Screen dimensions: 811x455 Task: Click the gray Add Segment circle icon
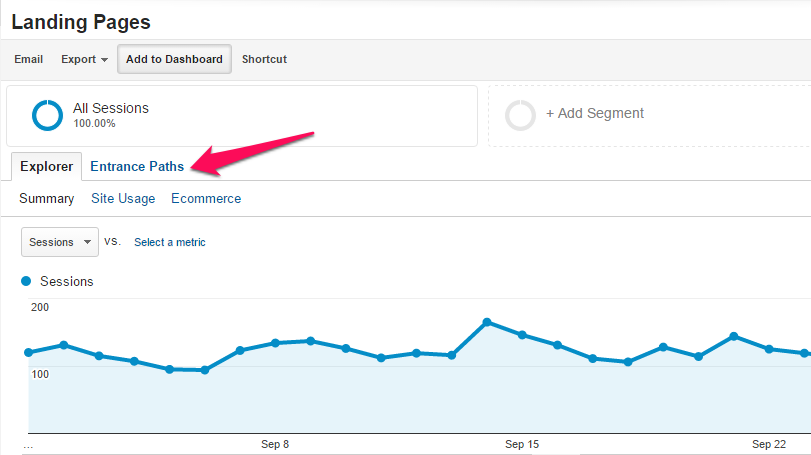520,115
